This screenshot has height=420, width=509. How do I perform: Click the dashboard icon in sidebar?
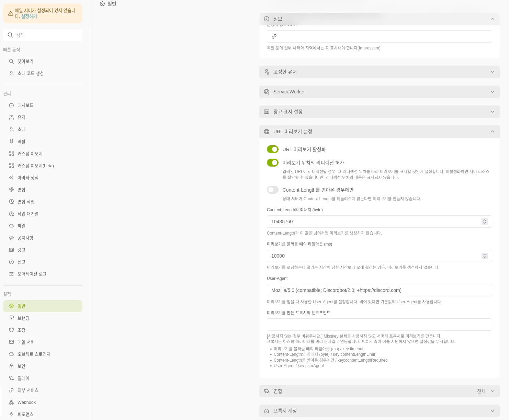point(11,105)
